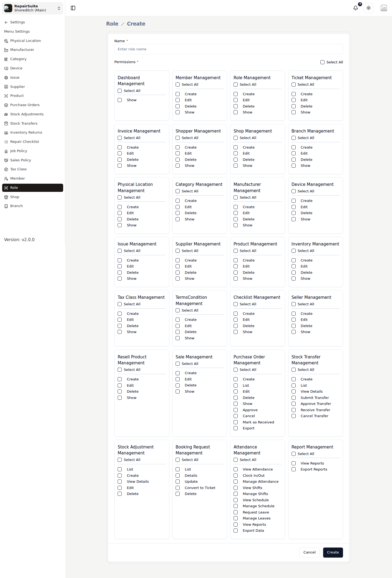The image size is (392, 578).
Task: Click the Issue gear icon in sidebar
Action: tap(6, 78)
